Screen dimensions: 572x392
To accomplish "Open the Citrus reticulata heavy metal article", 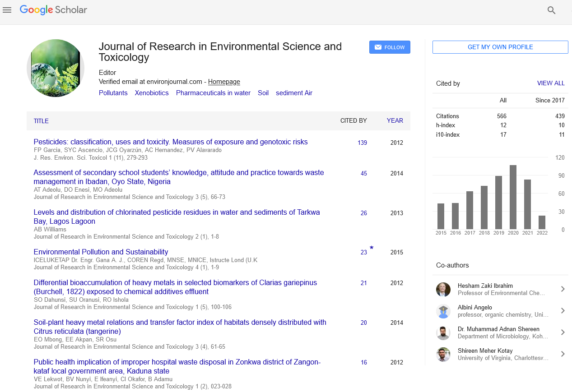I will click(180, 327).
